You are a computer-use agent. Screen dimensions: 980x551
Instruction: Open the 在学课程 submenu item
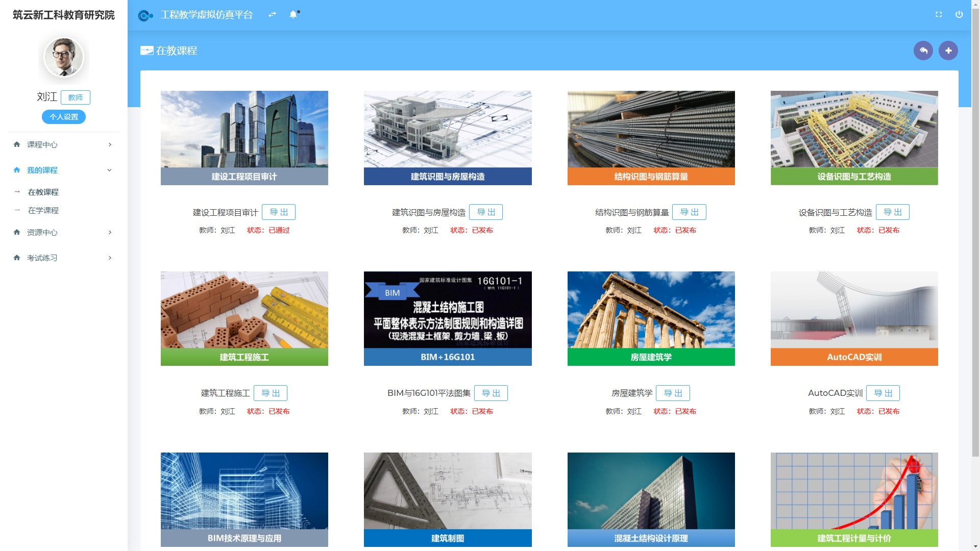point(43,211)
